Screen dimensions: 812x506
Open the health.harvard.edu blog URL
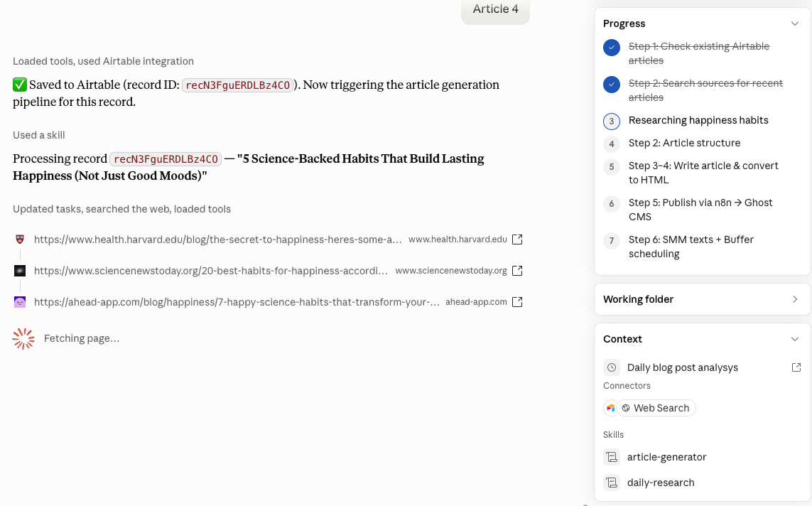pos(217,239)
